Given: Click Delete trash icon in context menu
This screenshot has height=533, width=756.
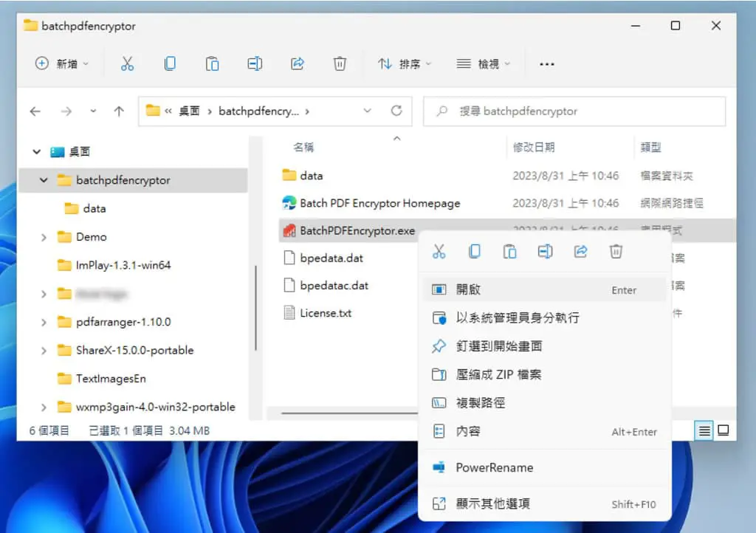Looking at the screenshot, I should [x=616, y=252].
